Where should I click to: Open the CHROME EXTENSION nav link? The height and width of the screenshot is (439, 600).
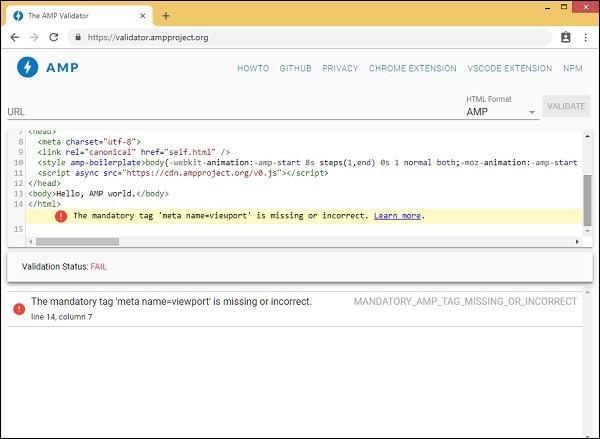pyautogui.click(x=412, y=68)
